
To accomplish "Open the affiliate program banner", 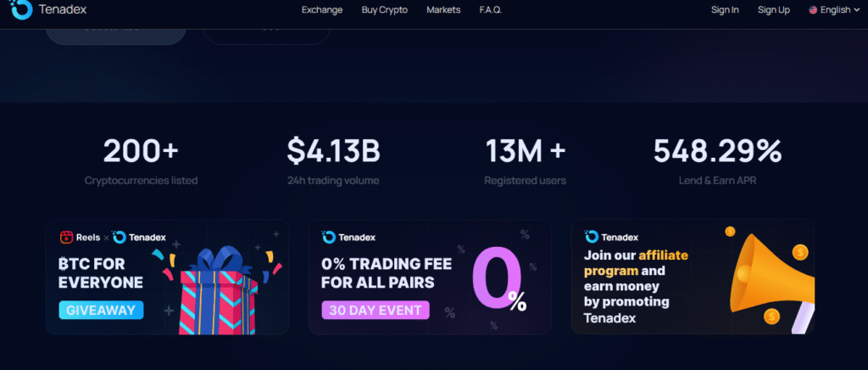I will pyautogui.click(x=693, y=277).
